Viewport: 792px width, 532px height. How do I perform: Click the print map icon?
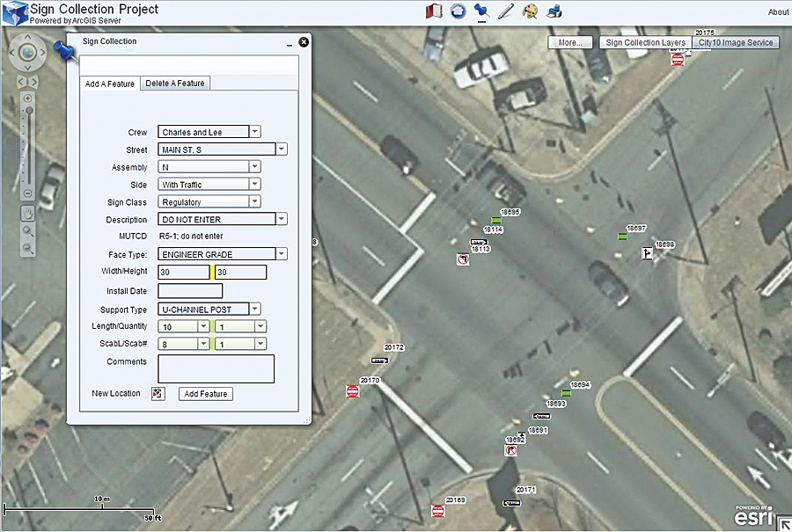553,11
